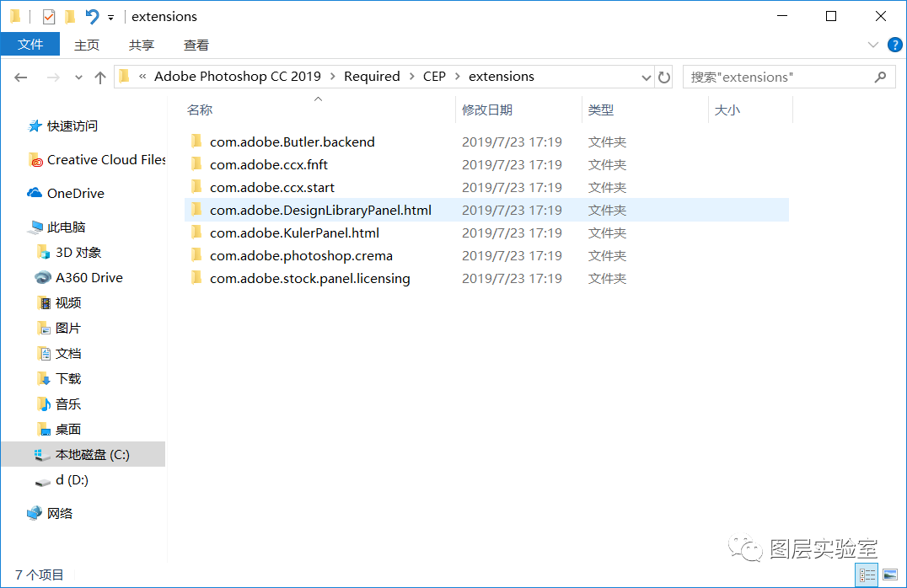This screenshot has height=588, width=907.
Task: Sort by 名称 column header
Action: point(200,110)
